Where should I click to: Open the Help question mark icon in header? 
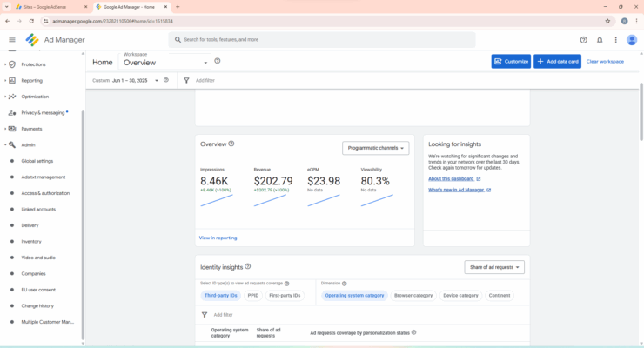pos(583,40)
